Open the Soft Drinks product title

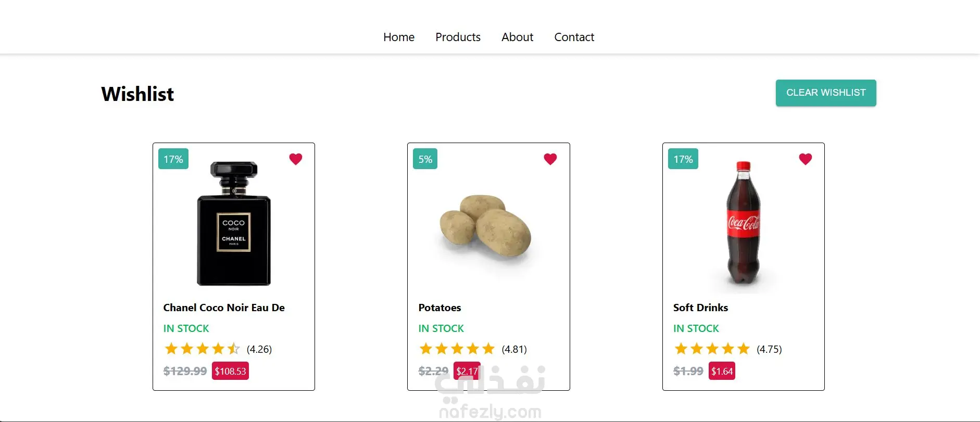pos(700,308)
